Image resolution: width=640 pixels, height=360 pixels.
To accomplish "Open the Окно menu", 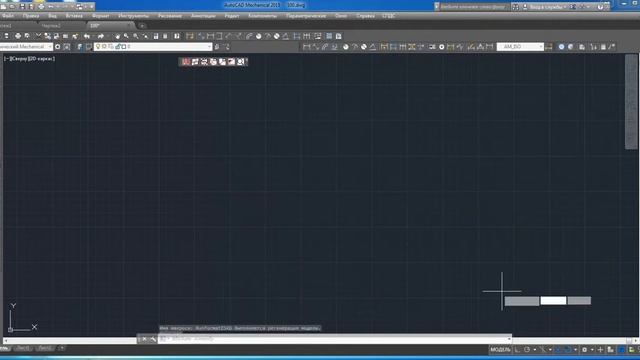I will [341, 16].
